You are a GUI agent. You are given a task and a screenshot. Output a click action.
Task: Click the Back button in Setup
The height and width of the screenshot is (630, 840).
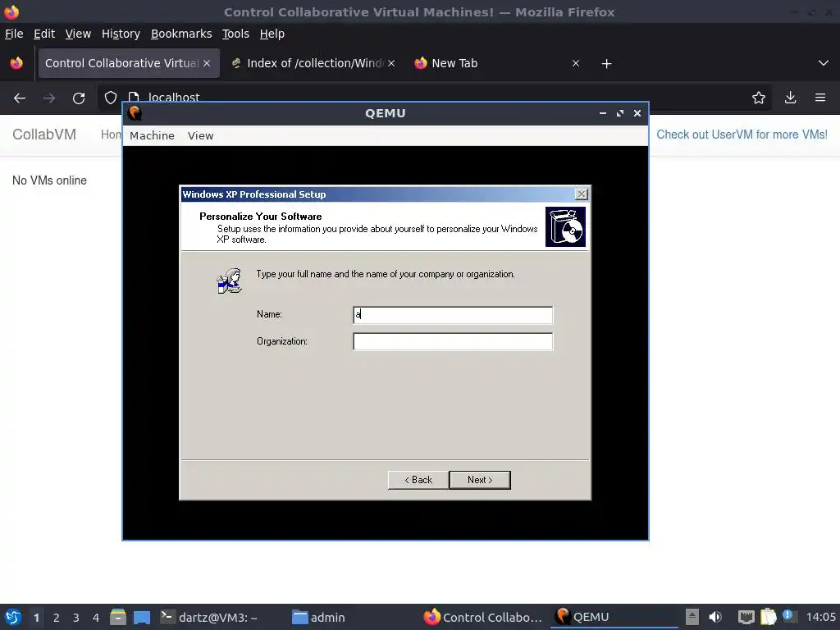tap(418, 480)
